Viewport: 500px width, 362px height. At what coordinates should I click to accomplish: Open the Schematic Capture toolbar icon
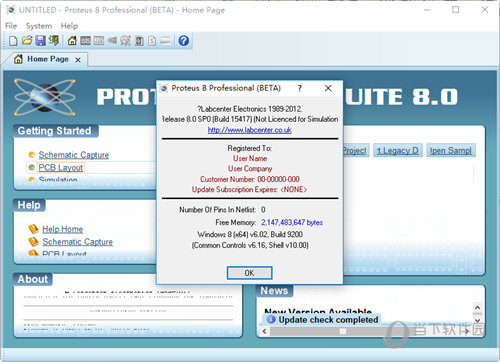85,41
